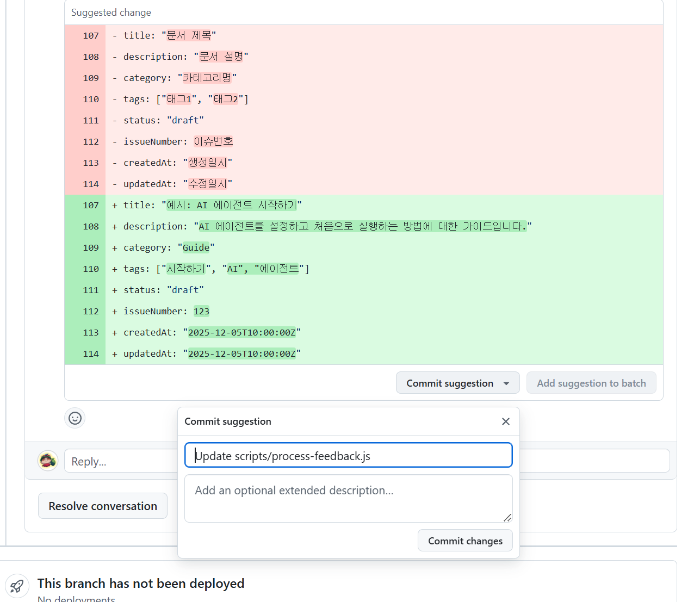This screenshot has width=700, height=602.
Task: Click the description box resize handle
Action: (507, 517)
